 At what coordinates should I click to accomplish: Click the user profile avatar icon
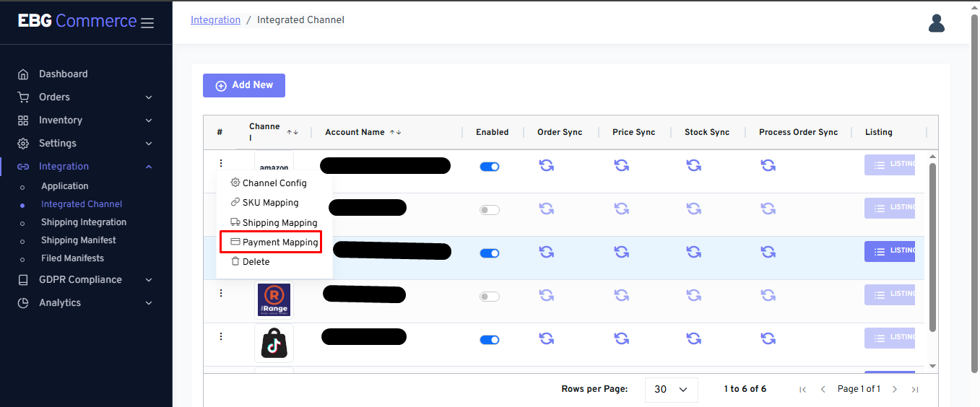click(937, 23)
